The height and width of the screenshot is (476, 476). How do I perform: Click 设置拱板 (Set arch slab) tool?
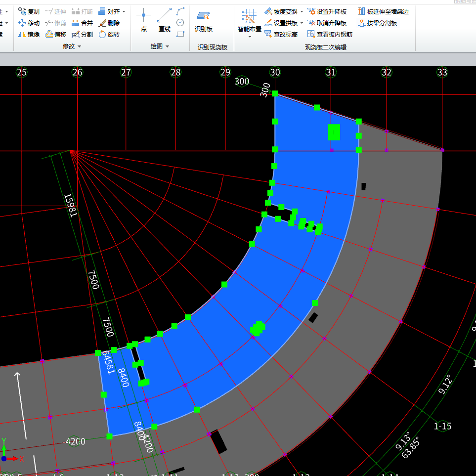281,23
